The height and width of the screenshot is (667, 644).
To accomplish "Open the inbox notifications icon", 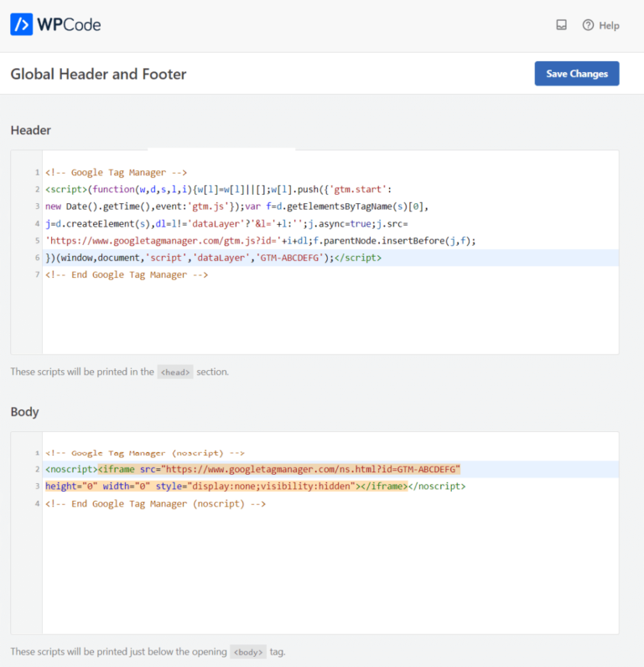I will pos(561,25).
